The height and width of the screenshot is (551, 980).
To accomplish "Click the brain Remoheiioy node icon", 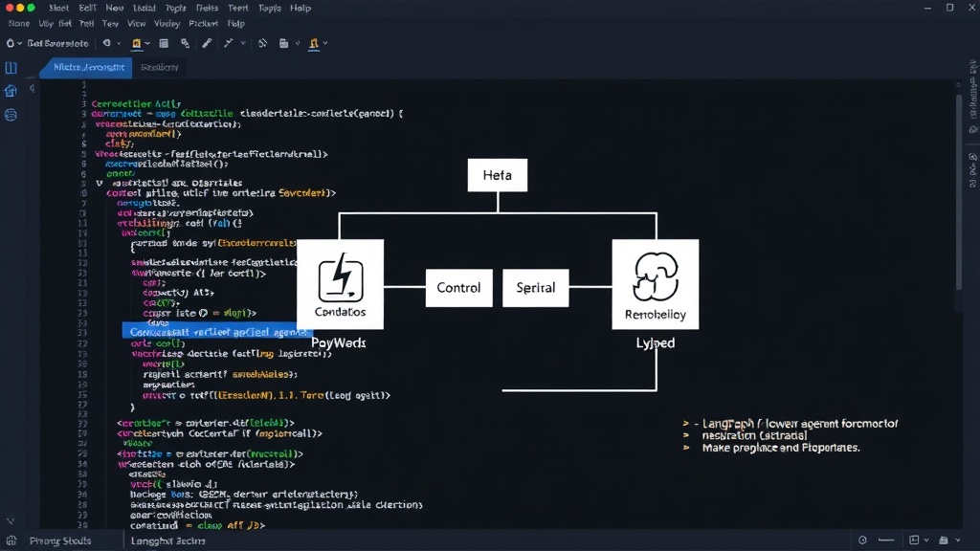I will (655, 276).
